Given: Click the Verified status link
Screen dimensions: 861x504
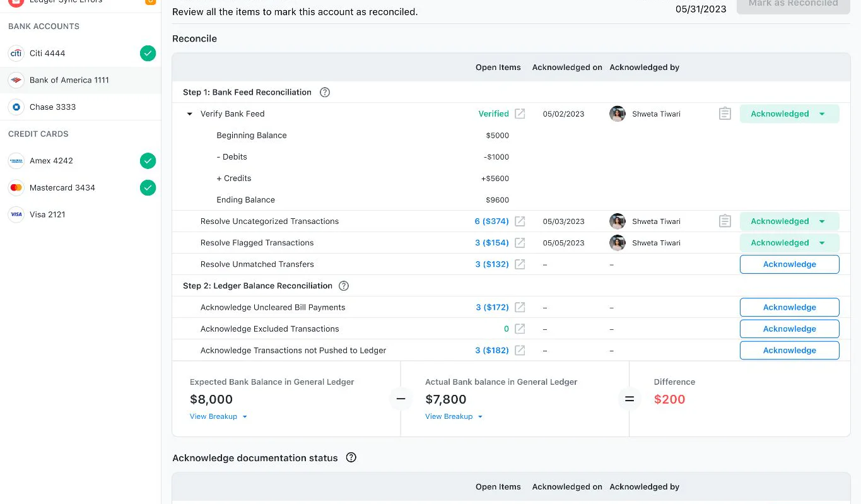Looking at the screenshot, I should [493, 114].
